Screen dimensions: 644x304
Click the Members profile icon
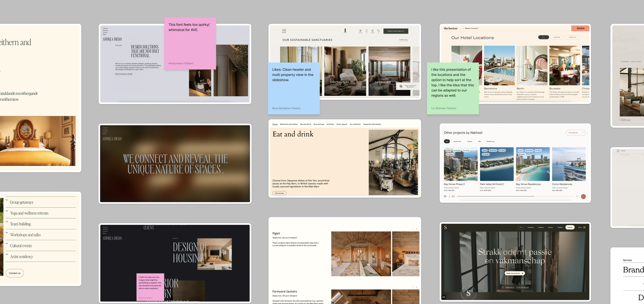(x=372, y=31)
